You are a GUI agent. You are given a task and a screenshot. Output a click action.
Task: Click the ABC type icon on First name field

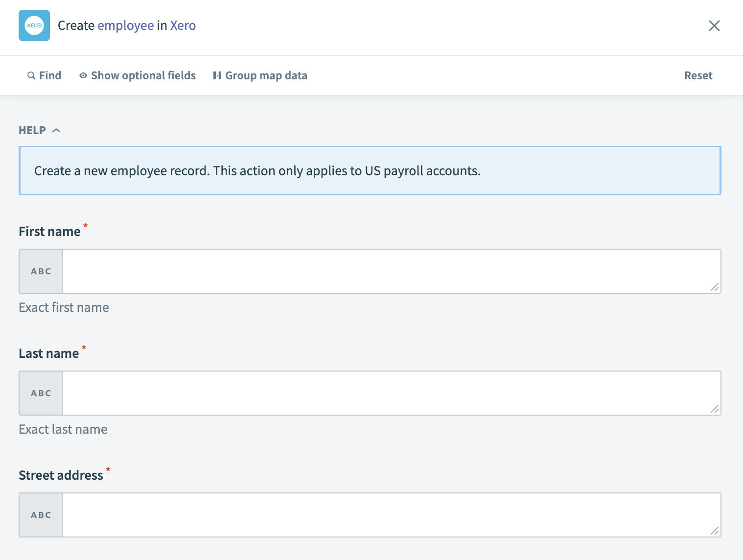pyautogui.click(x=41, y=271)
